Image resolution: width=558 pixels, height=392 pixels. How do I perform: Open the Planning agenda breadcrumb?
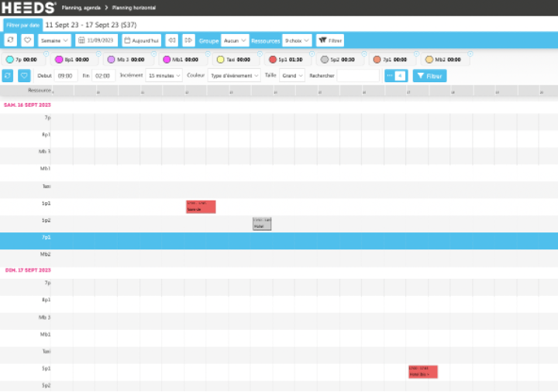tap(81, 8)
